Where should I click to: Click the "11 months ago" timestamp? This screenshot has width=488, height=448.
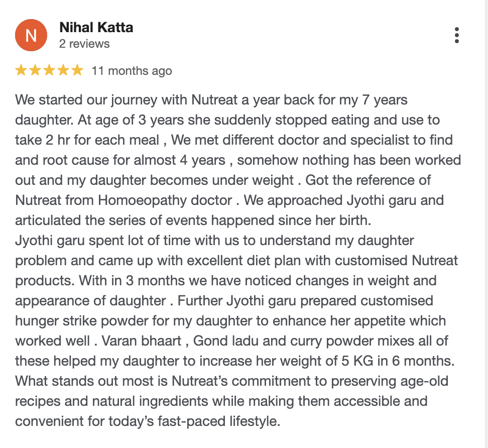[x=132, y=71]
